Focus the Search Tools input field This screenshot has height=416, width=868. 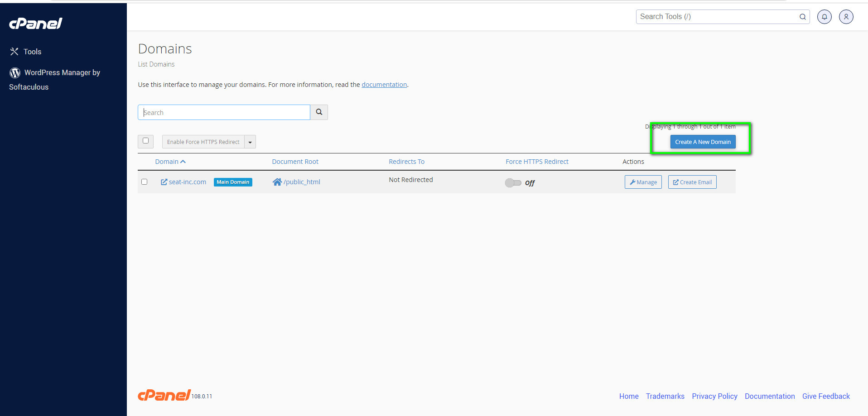coord(717,17)
